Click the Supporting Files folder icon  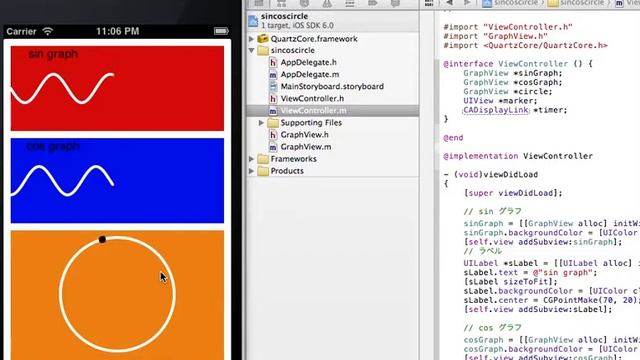(x=273, y=122)
